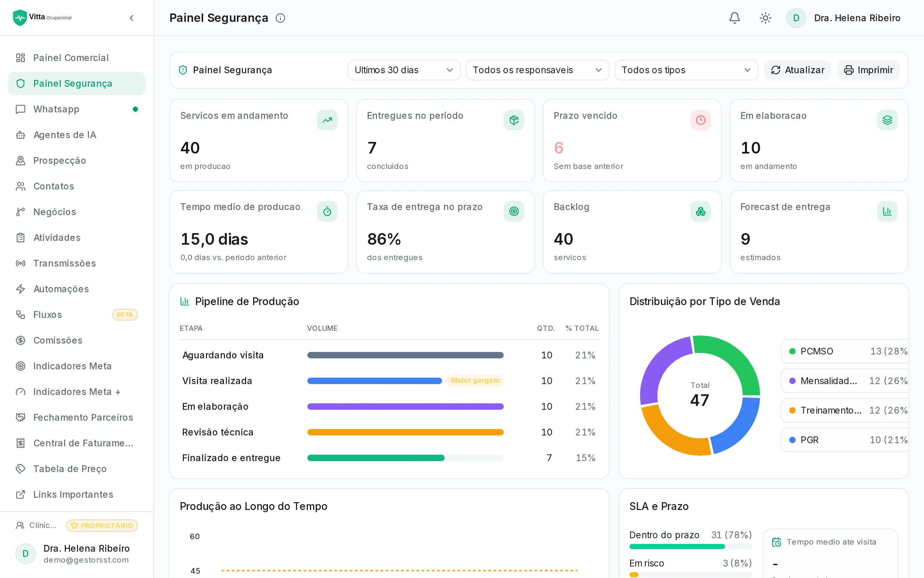This screenshot has width=924, height=578.
Task: Open Comissões in the sidebar
Action: point(76,340)
